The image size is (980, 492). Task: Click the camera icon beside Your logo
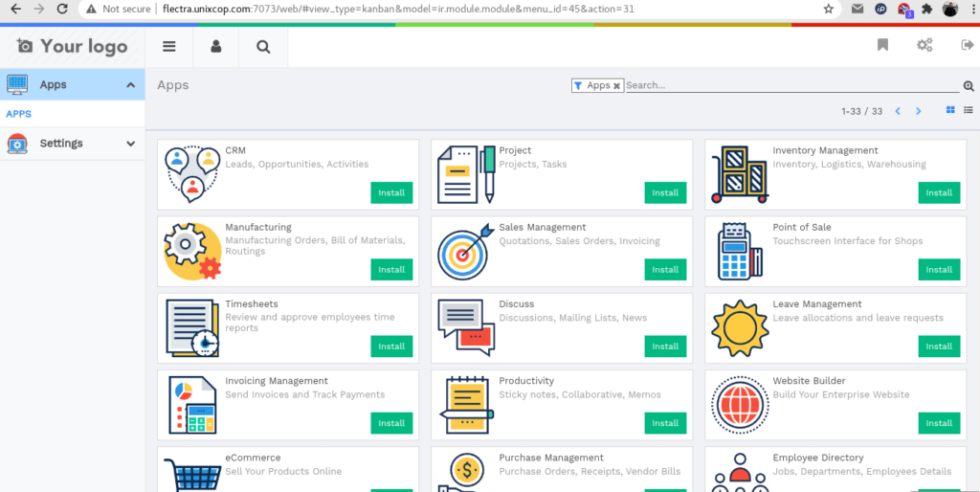[24, 46]
